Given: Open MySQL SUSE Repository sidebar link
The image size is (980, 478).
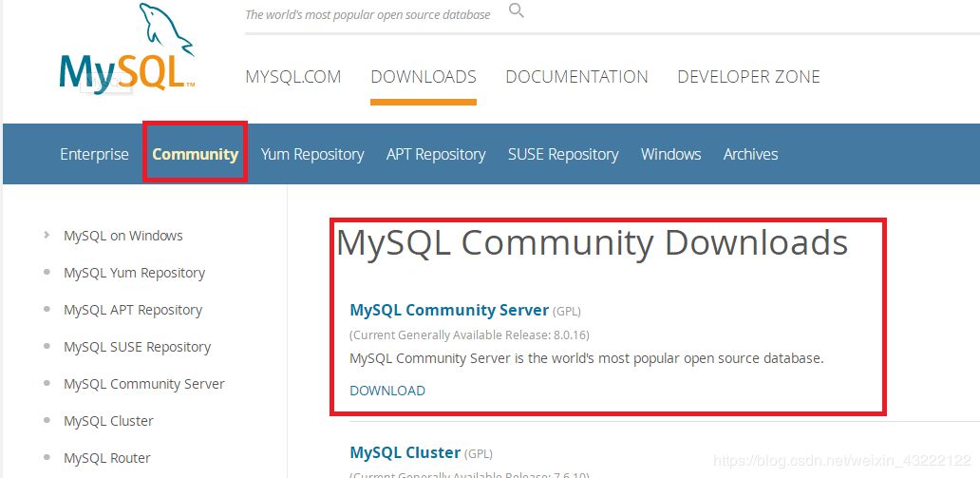Looking at the screenshot, I should tap(137, 347).
